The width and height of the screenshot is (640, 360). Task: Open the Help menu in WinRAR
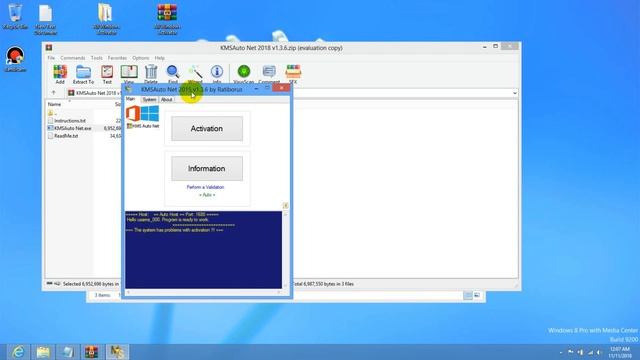click(x=160, y=58)
